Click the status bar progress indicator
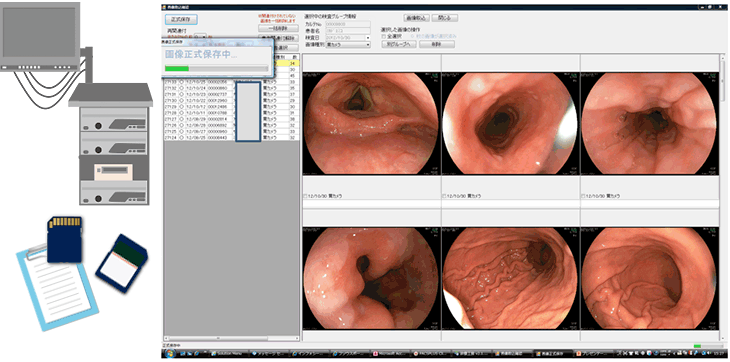Viewport: 730px width, 362px height. 708,346
